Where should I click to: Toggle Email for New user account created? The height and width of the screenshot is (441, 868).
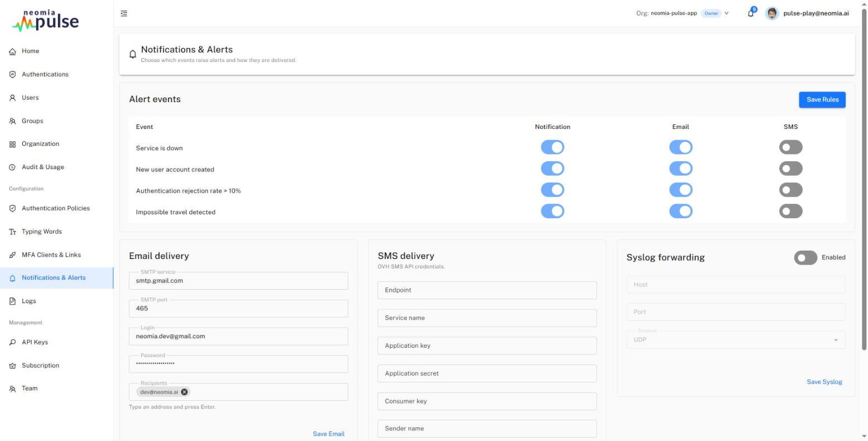coord(681,169)
